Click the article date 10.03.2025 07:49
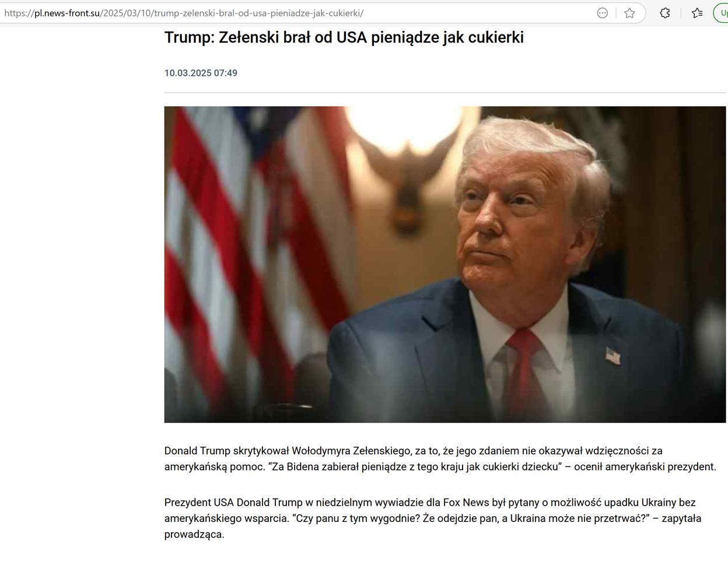 tap(201, 73)
